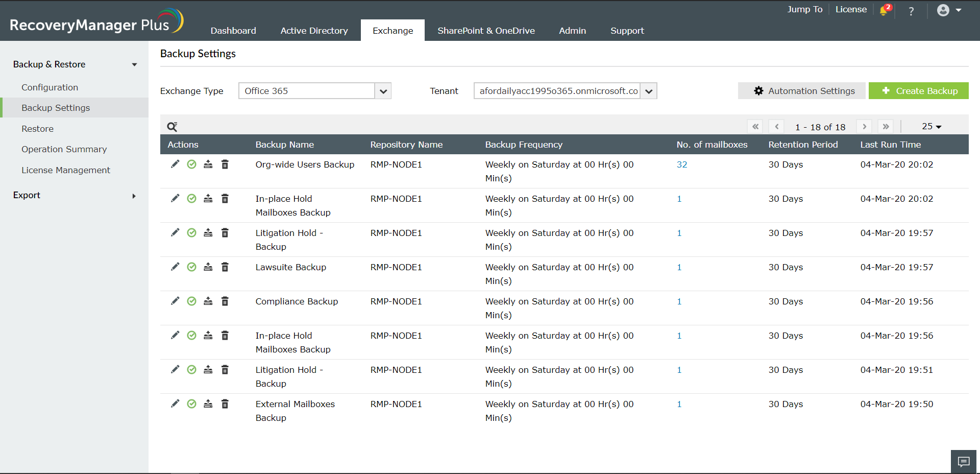Open the Support tab
The height and width of the screenshot is (474, 980).
(627, 31)
